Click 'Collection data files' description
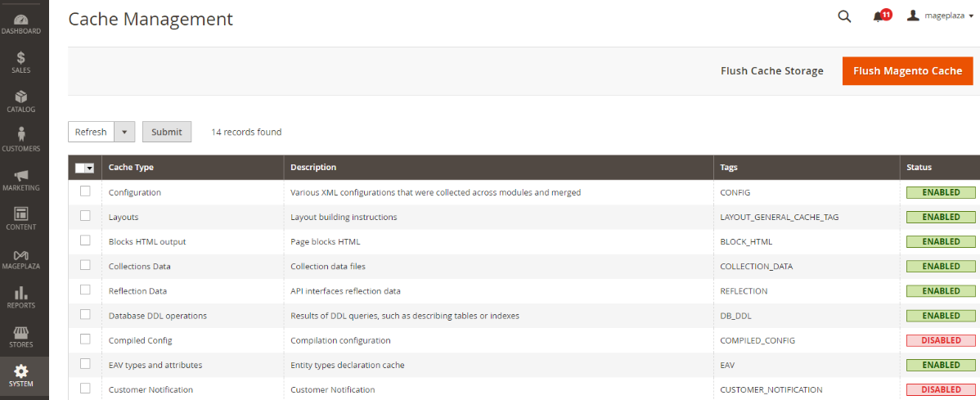Image resolution: width=980 pixels, height=400 pixels. click(328, 266)
